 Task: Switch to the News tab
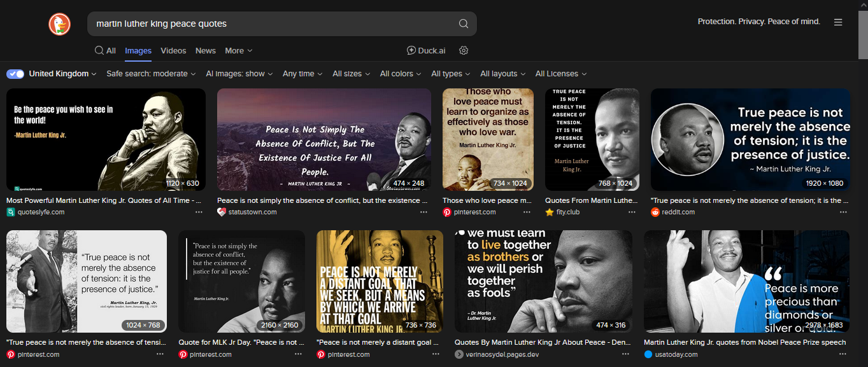(205, 51)
